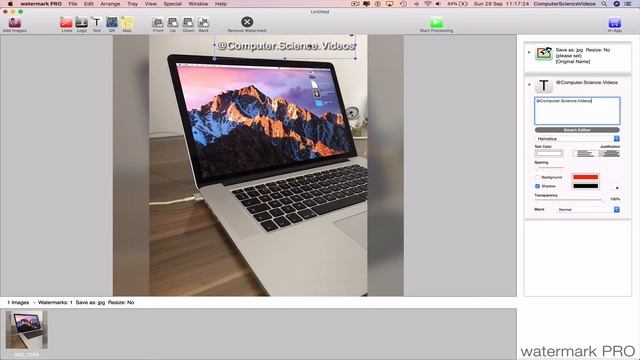
Task: Click the output settings image icon
Action: pyautogui.click(x=544, y=53)
